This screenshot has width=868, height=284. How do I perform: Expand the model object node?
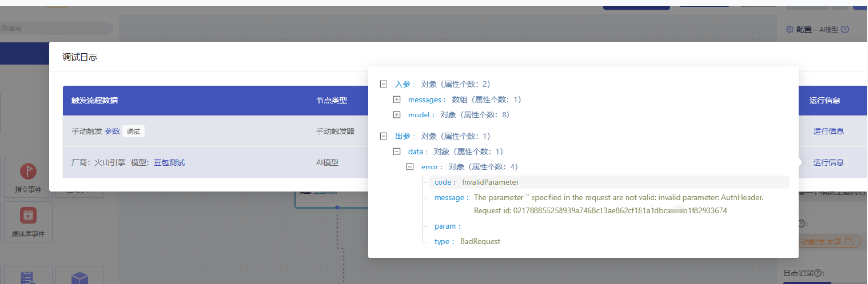(397, 115)
